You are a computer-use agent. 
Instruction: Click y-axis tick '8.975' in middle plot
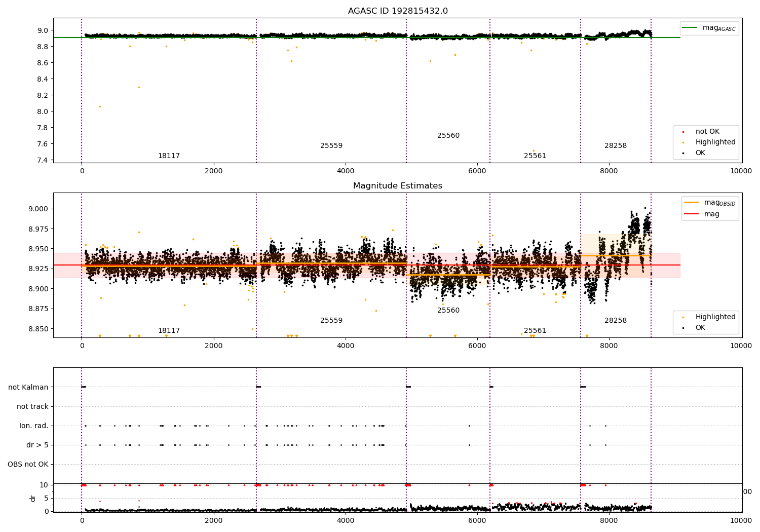(39, 229)
